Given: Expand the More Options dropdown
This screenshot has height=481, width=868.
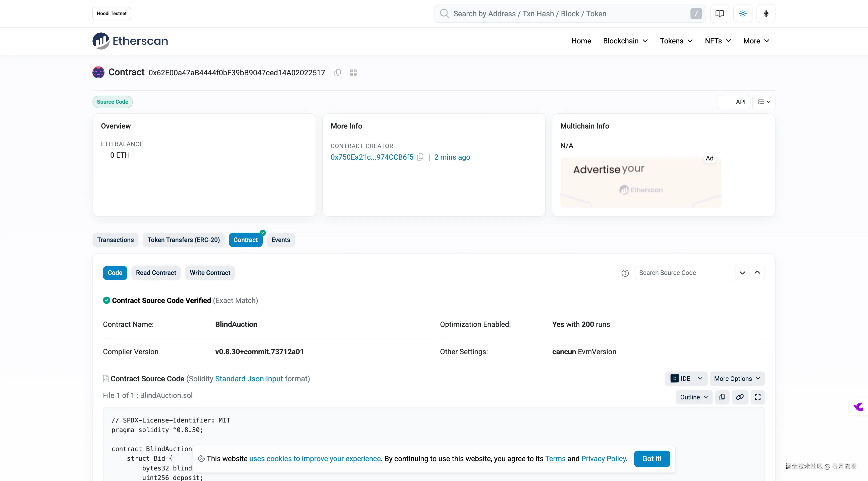Looking at the screenshot, I should coord(737,379).
